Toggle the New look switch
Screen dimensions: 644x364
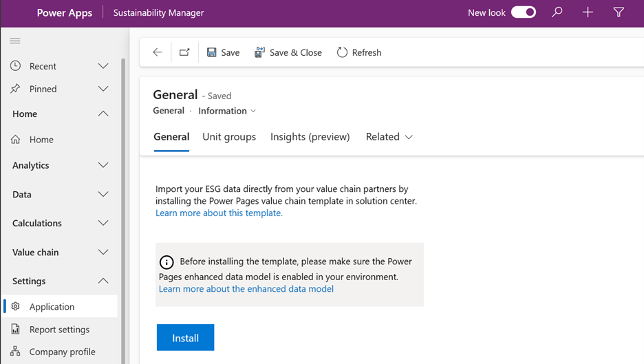tap(523, 12)
